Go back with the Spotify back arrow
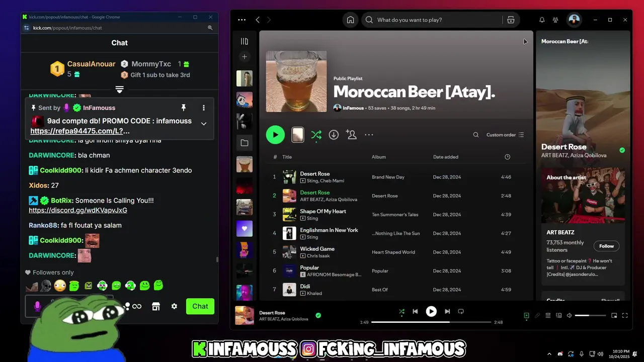This screenshot has height=362, width=644. pyautogui.click(x=258, y=20)
